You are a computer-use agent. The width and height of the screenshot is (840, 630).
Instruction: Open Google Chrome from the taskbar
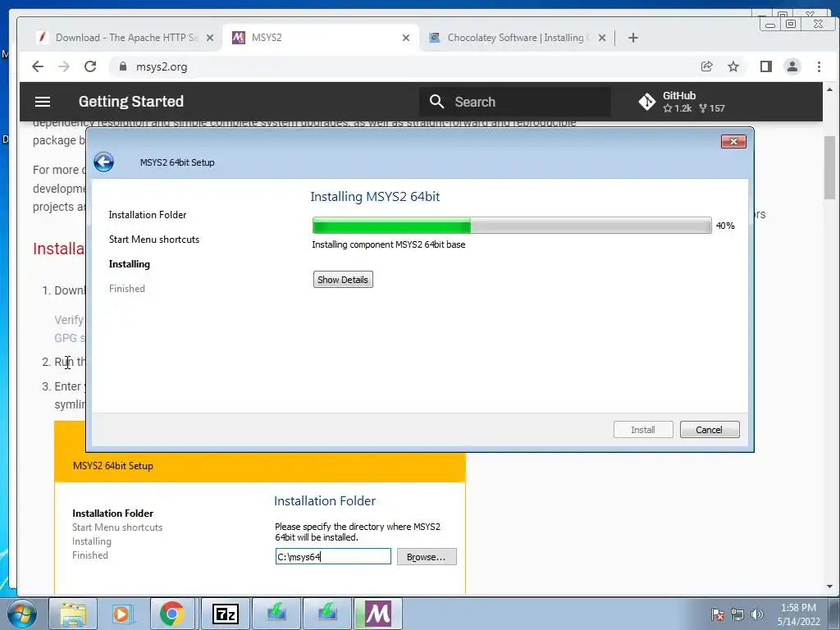coord(171,614)
